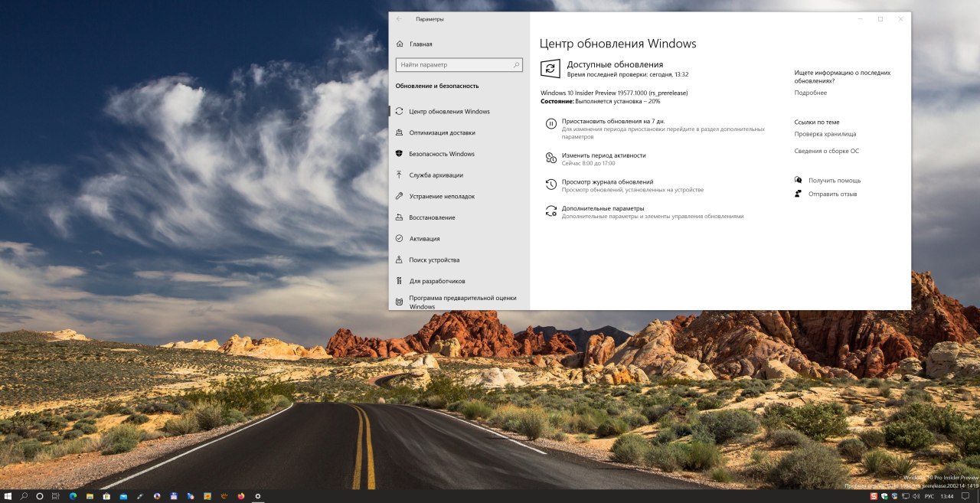Switch input language via РУС indicator
Screen dimensions: 980x503
[929, 496]
